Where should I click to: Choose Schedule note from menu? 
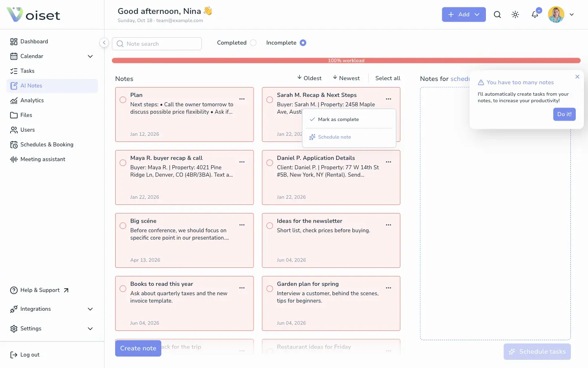[x=349, y=137]
